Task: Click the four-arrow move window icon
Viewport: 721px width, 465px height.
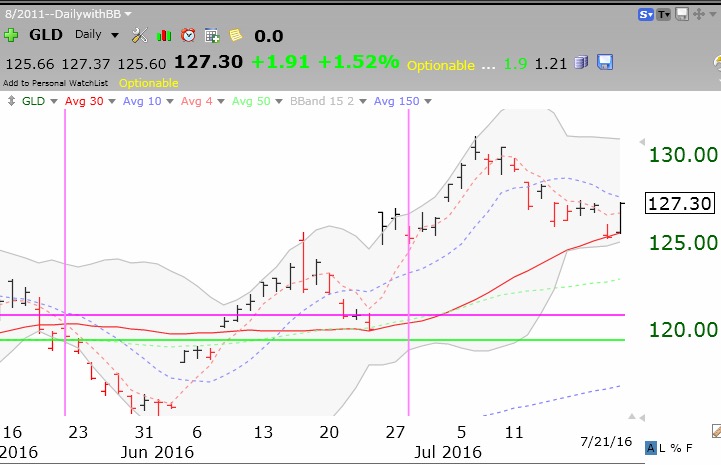Action: pos(699,14)
